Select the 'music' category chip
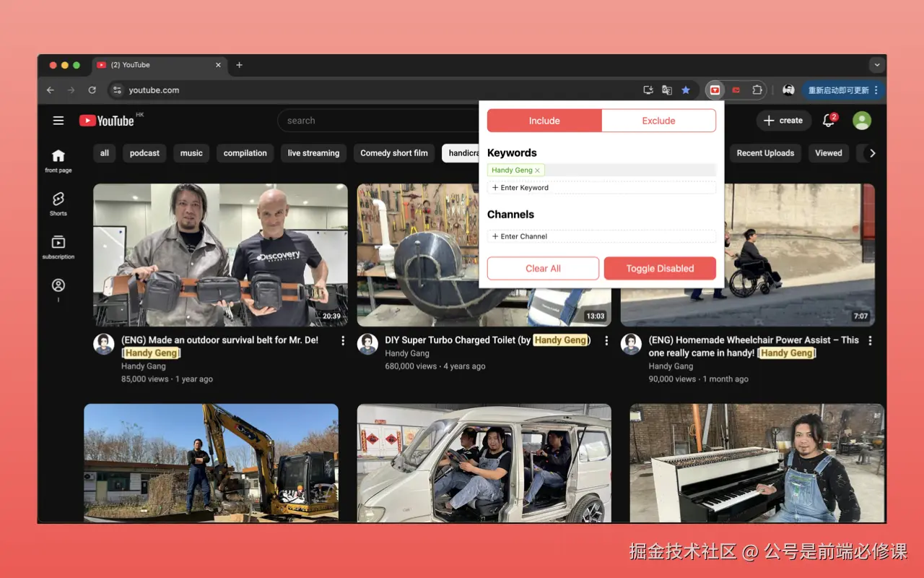Screen dimensions: 924x578 tap(191, 153)
